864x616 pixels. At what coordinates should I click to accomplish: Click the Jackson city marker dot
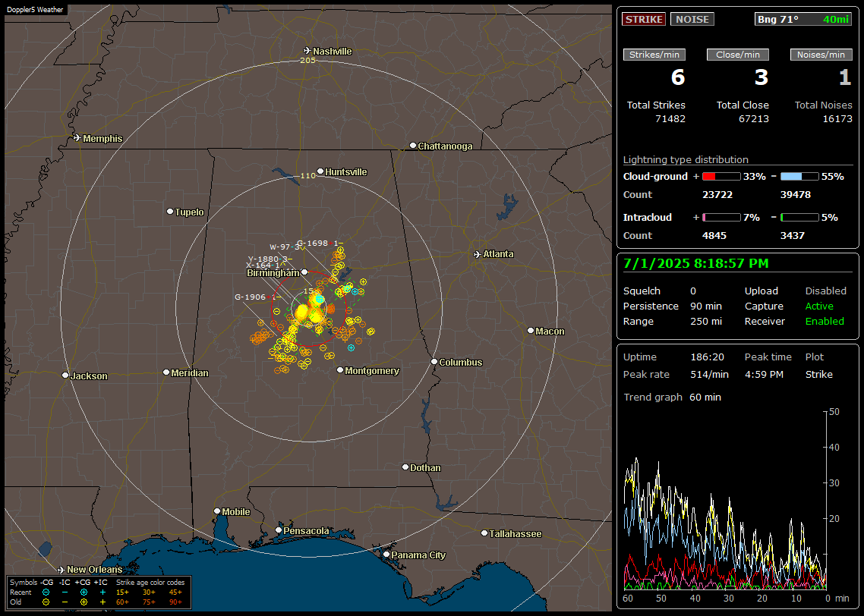65,376
